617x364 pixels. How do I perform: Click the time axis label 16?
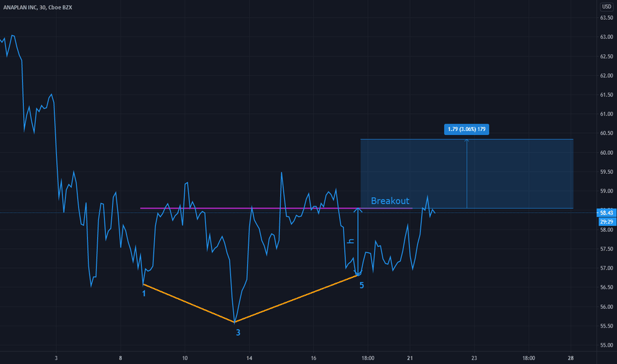313,358
